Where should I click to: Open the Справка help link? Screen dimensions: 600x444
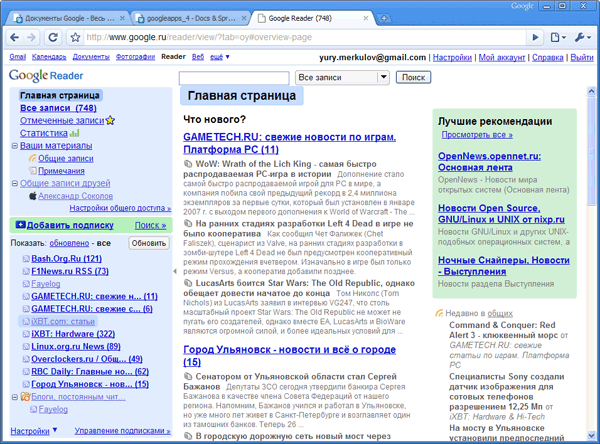(548, 57)
